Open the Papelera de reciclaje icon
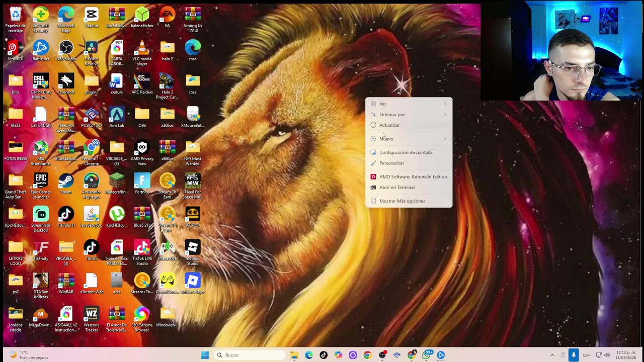Screen dimensions: 644x362 tap(16, 20)
